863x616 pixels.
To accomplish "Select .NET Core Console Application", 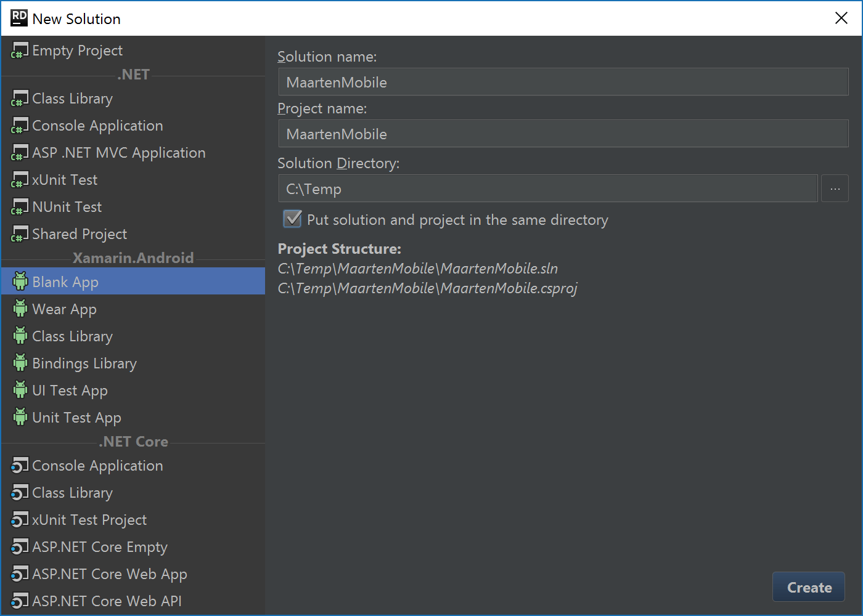I will [133, 466].
